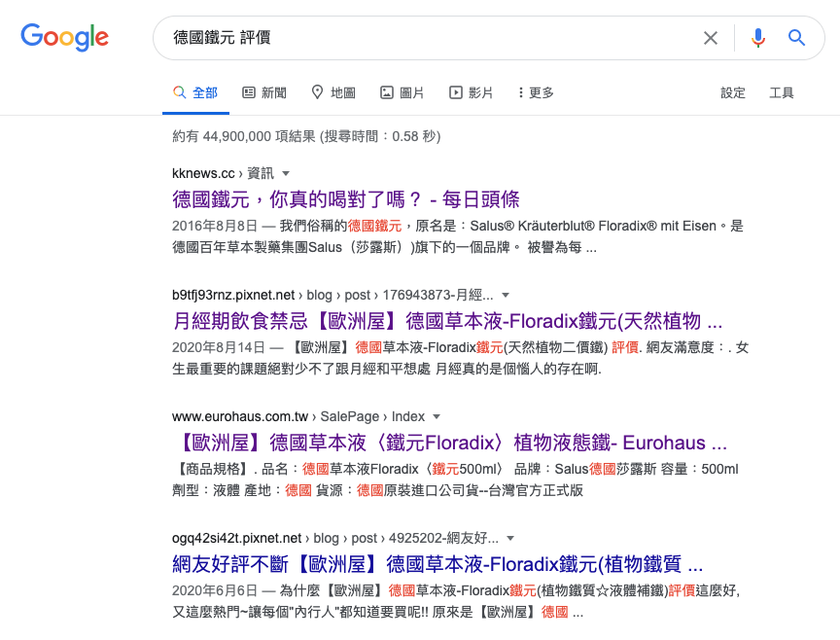Image resolution: width=840 pixels, height=640 pixels.
Task: Click the kknews.cc › 資訊 breadcrumb
Action: coord(223,174)
